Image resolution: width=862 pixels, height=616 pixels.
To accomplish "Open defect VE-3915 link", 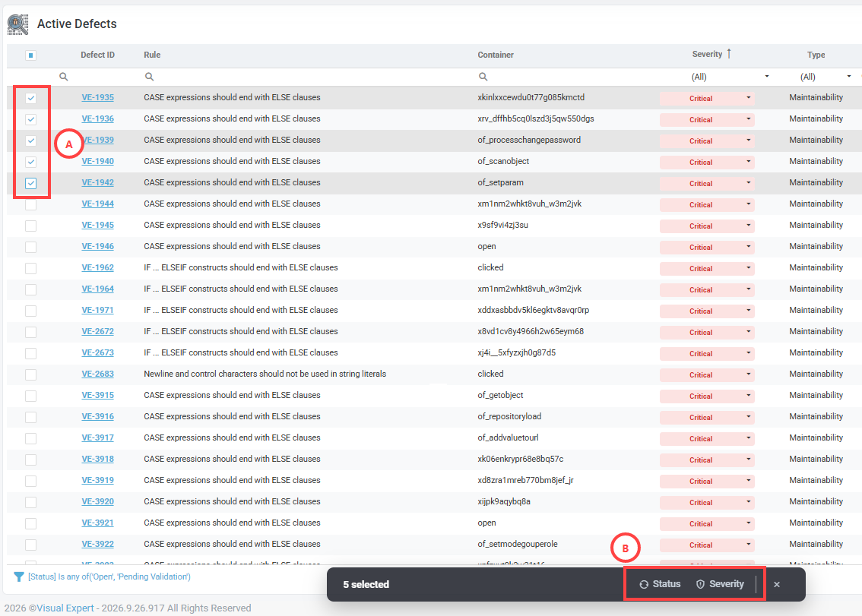I will [98, 396].
